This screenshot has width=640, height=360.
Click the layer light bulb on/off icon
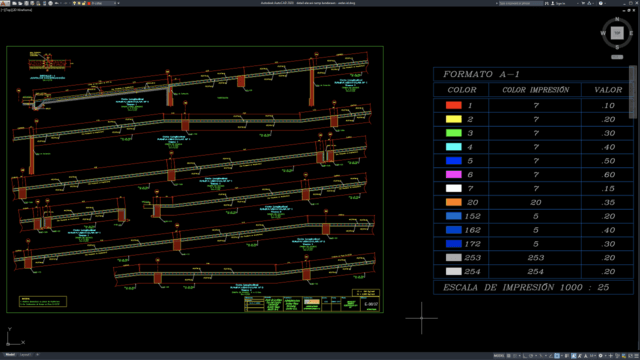74,3
